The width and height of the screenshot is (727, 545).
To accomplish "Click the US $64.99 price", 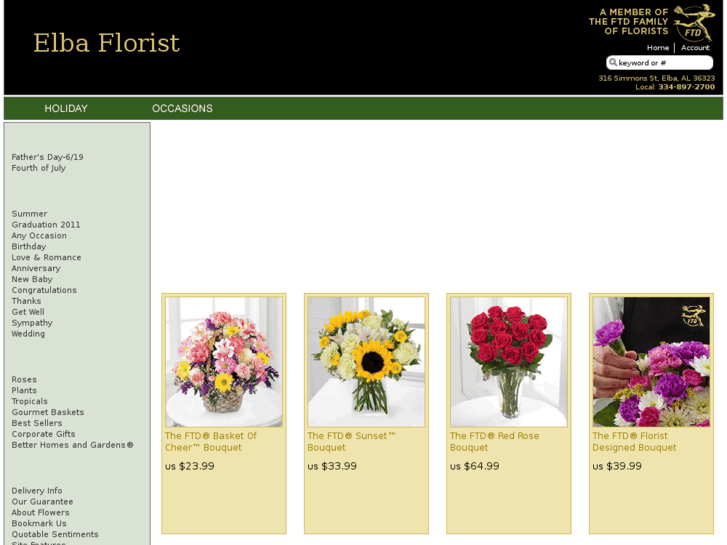I will point(474,466).
